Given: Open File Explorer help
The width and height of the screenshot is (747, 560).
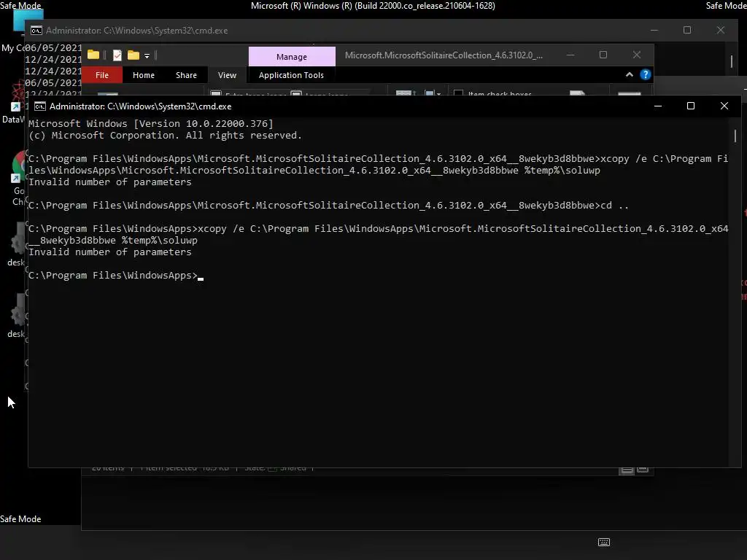Looking at the screenshot, I should [x=645, y=75].
